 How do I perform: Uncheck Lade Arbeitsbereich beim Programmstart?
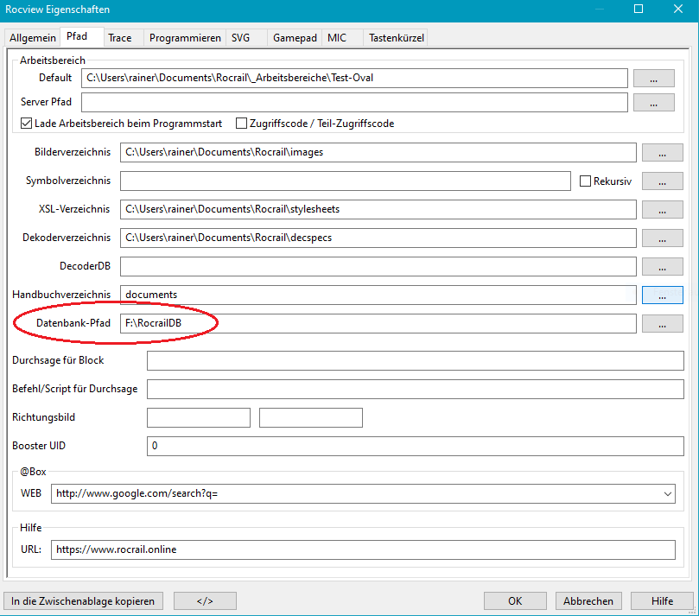tap(27, 124)
